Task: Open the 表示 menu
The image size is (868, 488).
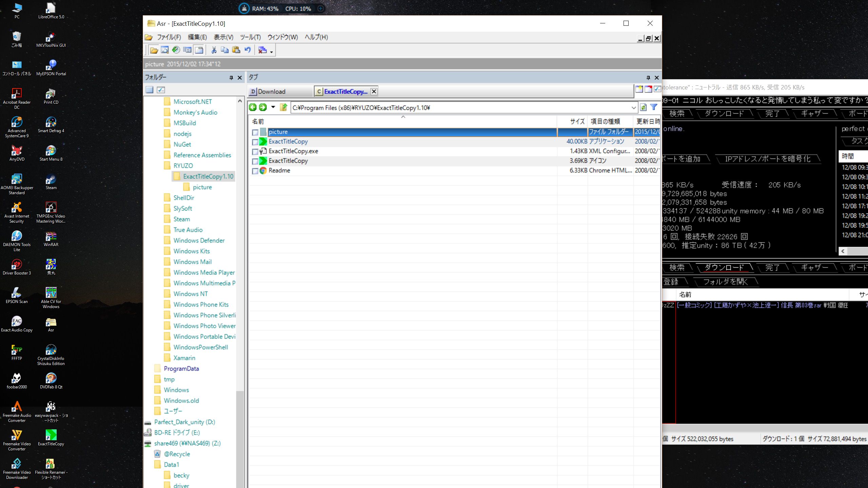Action: (x=222, y=37)
